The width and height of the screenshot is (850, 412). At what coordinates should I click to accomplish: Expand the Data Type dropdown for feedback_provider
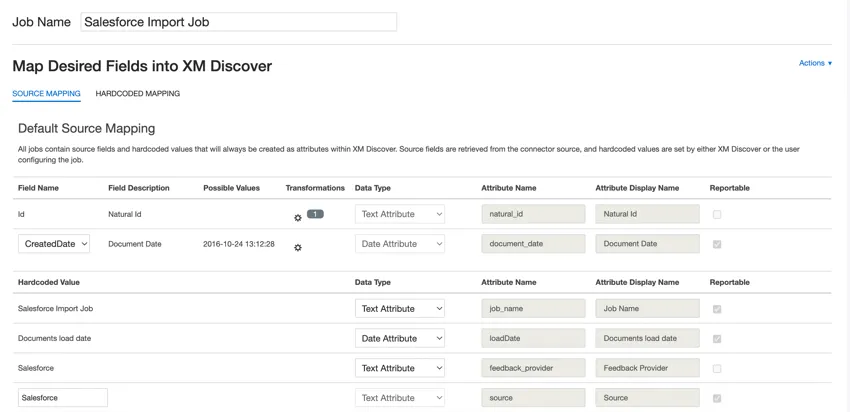click(x=399, y=368)
